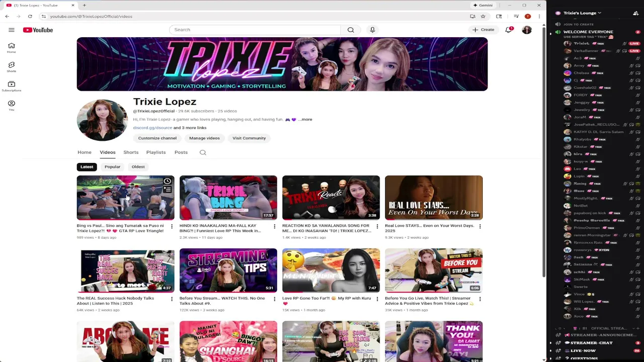Reload the browser page
The height and width of the screenshot is (362, 644).
(30, 16)
